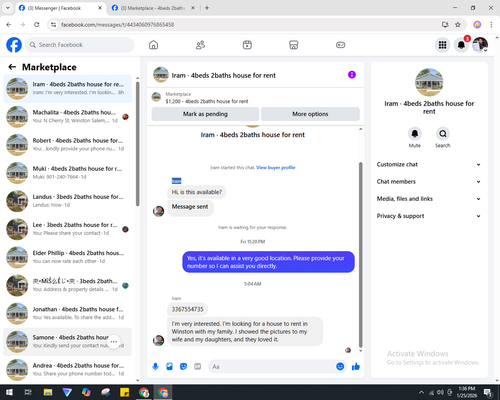Click in the Search Facebook field
This screenshot has height=400, width=500.
pos(80,45)
